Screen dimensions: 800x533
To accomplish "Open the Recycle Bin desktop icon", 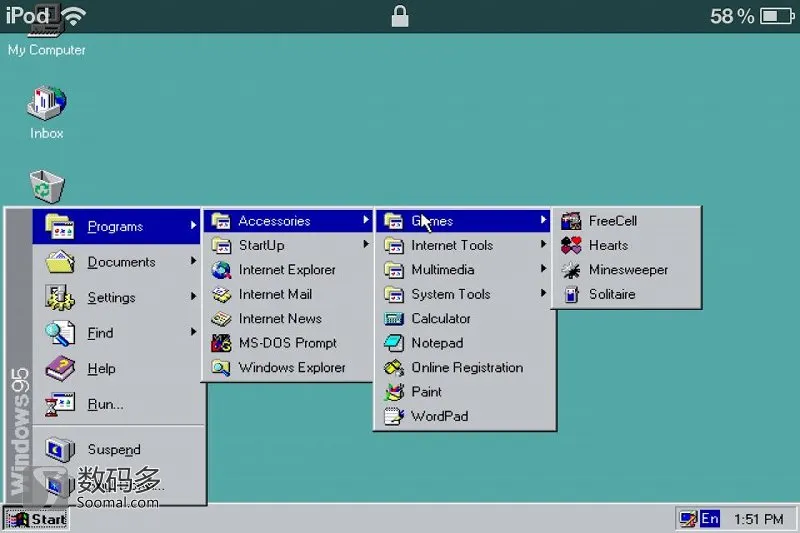I will point(46,187).
